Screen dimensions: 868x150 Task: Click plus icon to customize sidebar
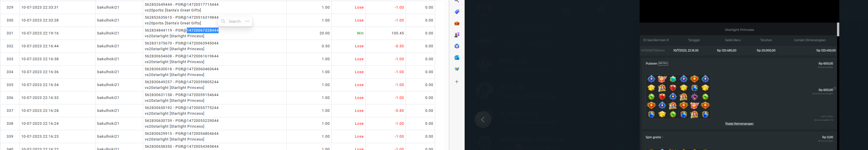(457, 82)
